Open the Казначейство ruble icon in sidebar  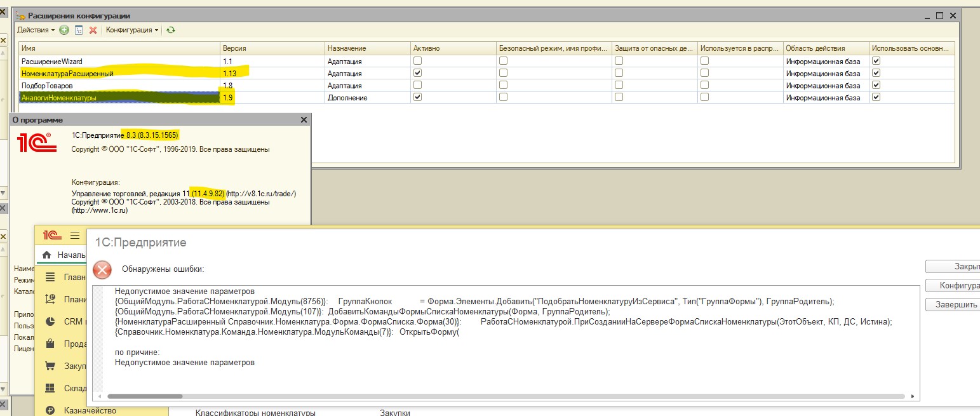pos(51,410)
